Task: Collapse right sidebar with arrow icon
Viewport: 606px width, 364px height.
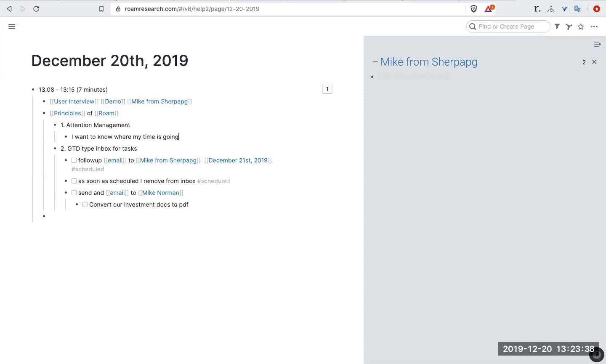Action: click(x=597, y=44)
